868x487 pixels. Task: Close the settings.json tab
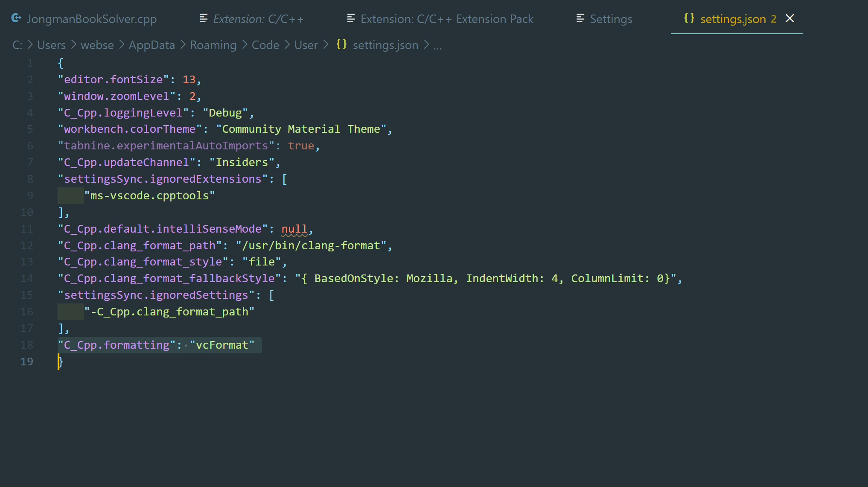789,18
